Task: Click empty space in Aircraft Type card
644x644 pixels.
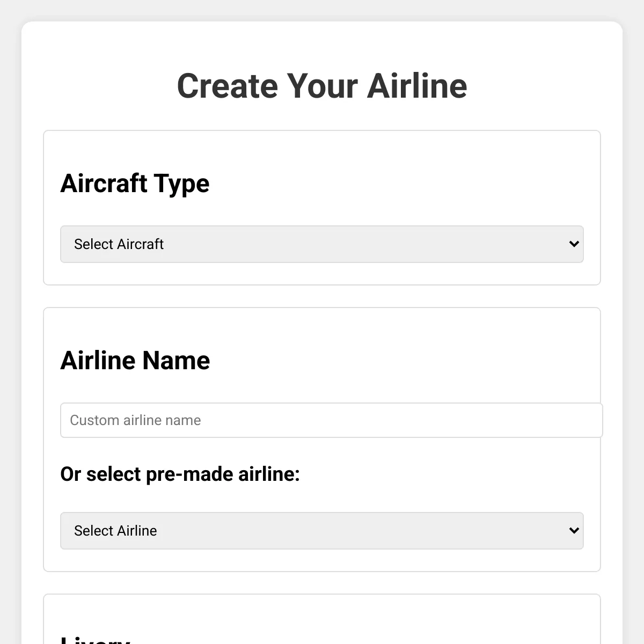Action: [x=402, y=182]
